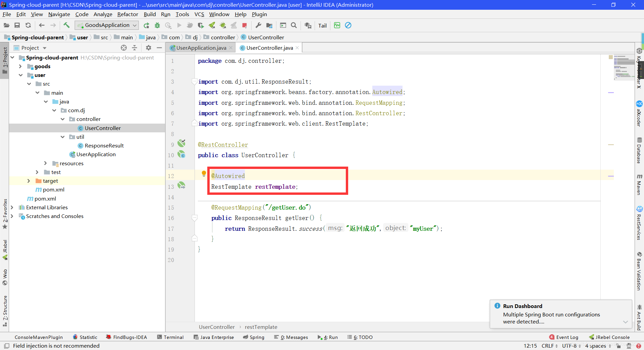Click the Synchronize refresh icon
644x350 pixels.
28,26
